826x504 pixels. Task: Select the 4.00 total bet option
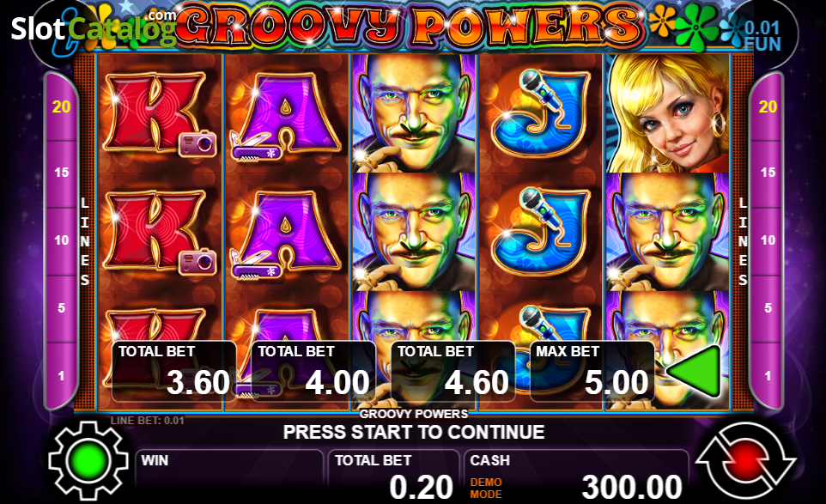click(313, 372)
